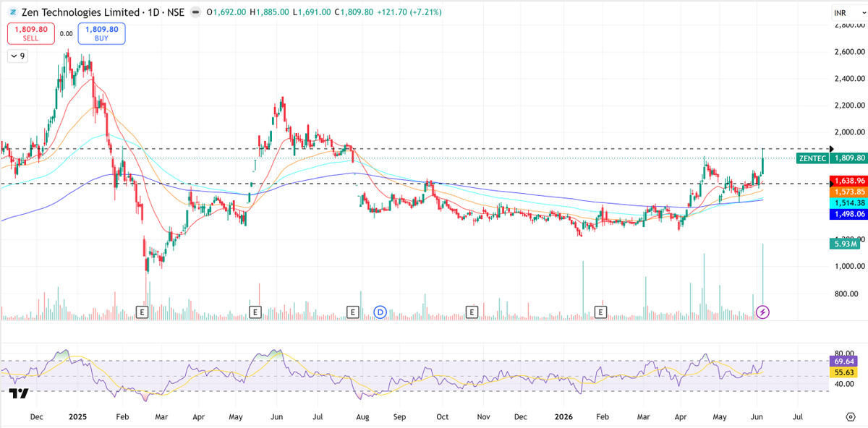Image resolution: width=868 pixels, height=428 pixels.
Task: Click the purple 69.64 RSI value label
Action: pos(843,360)
